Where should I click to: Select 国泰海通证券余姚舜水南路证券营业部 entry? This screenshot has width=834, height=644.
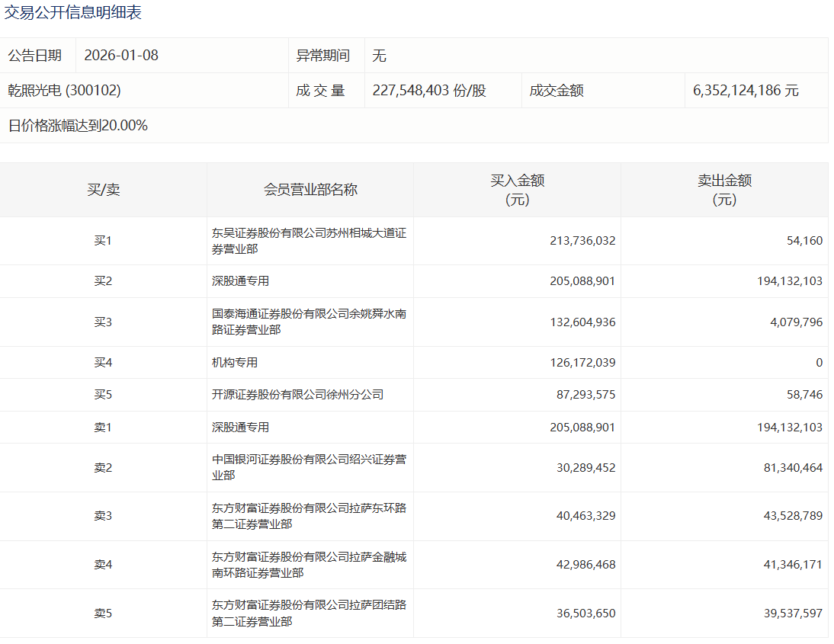309,322
